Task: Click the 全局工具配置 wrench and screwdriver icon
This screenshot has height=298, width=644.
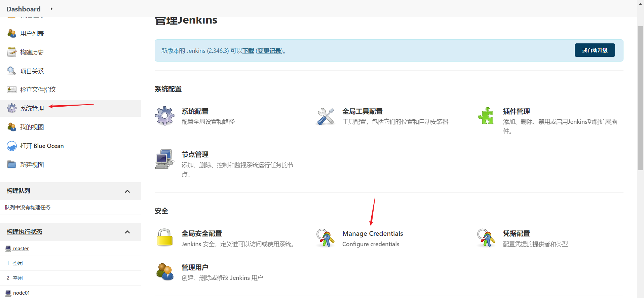Action: click(326, 116)
